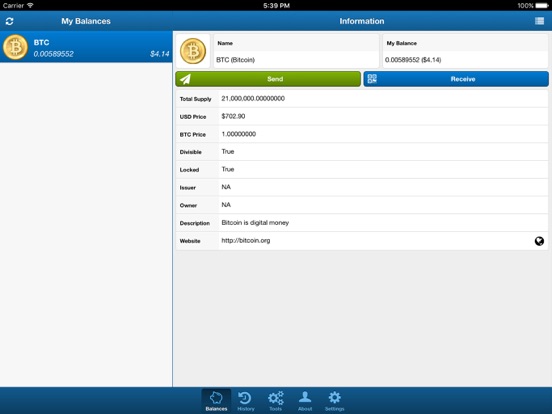Select My Balance value 0.00589552 ($4.14)
This screenshot has height=414, width=552.
[x=413, y=60]
